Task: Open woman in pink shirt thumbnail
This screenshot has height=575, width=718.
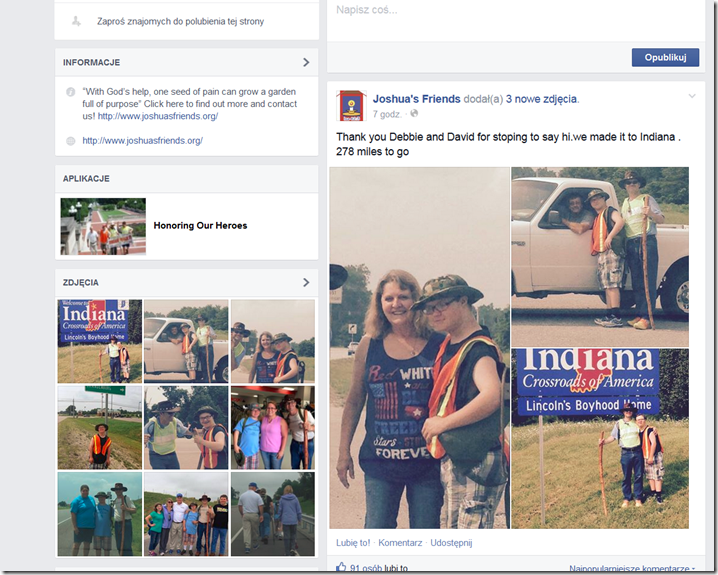Action: pos(272,428)
